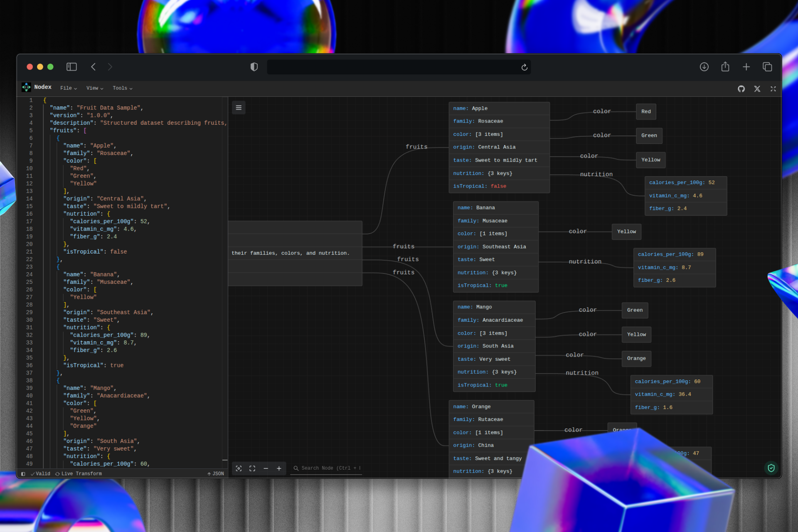Click the JSON format selector in status bar
798x532 pixels.
coord(216,474)
